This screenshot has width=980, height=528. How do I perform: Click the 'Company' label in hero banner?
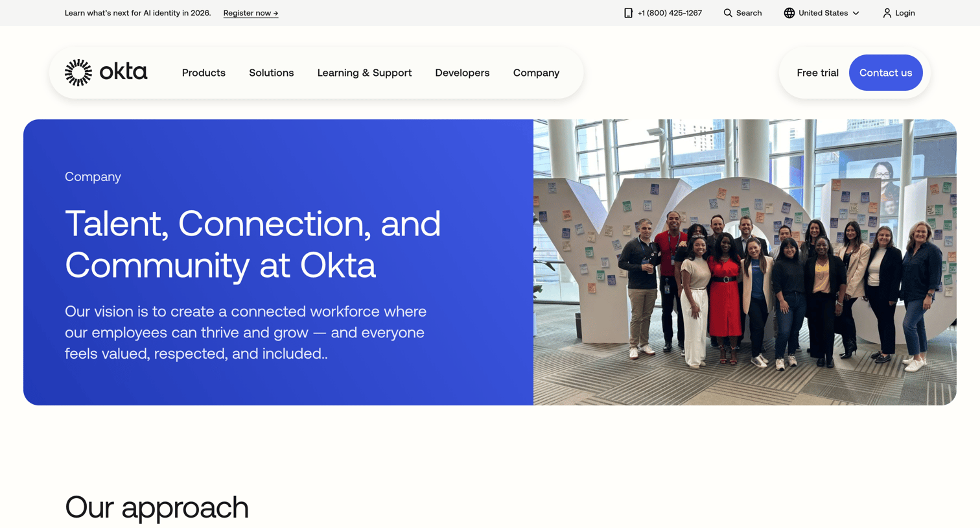[93, 176]
